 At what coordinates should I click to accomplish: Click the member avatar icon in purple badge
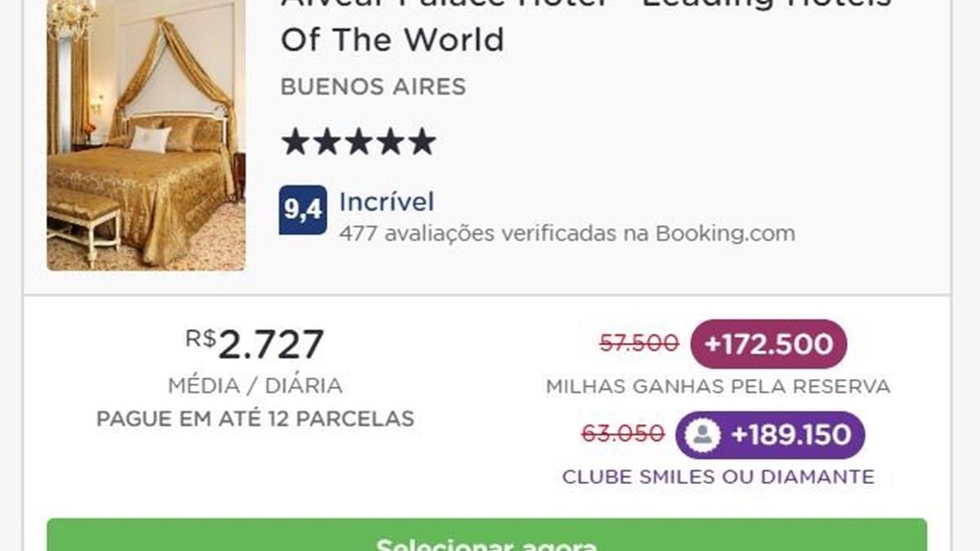tap(702, 435)
